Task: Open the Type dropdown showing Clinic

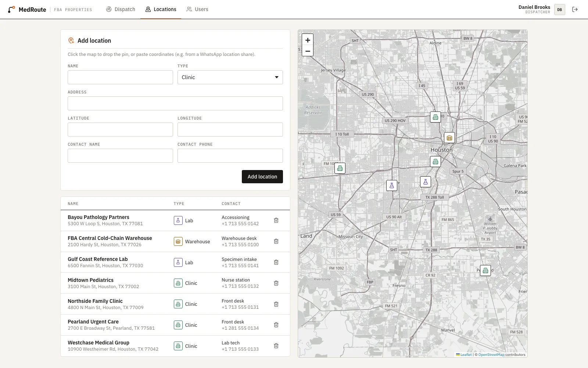Action: pos(230,77)
